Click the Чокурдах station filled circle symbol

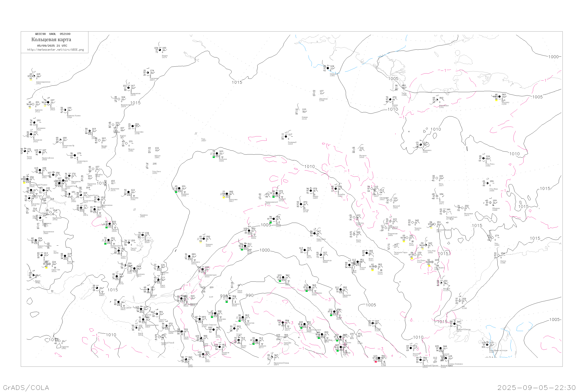tap(500, 96)
